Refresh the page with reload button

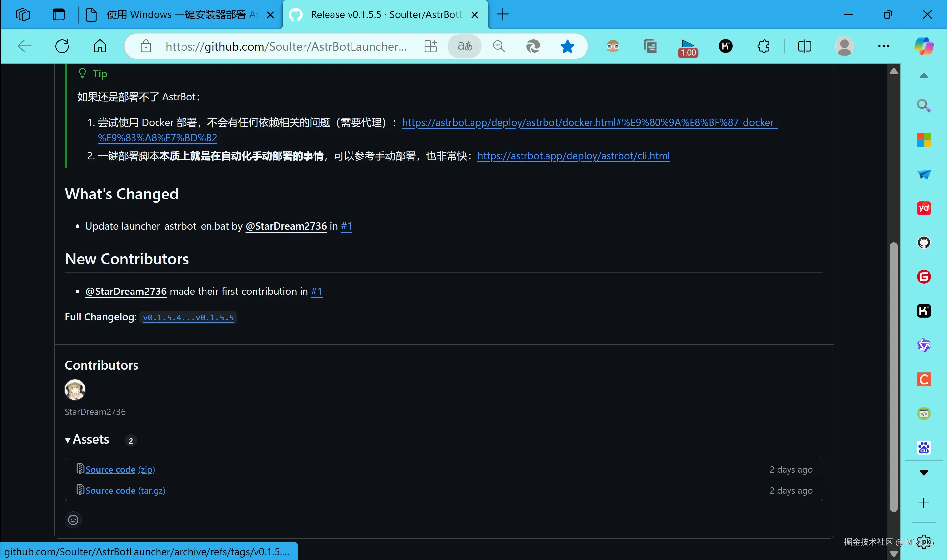tap(62, 46)
